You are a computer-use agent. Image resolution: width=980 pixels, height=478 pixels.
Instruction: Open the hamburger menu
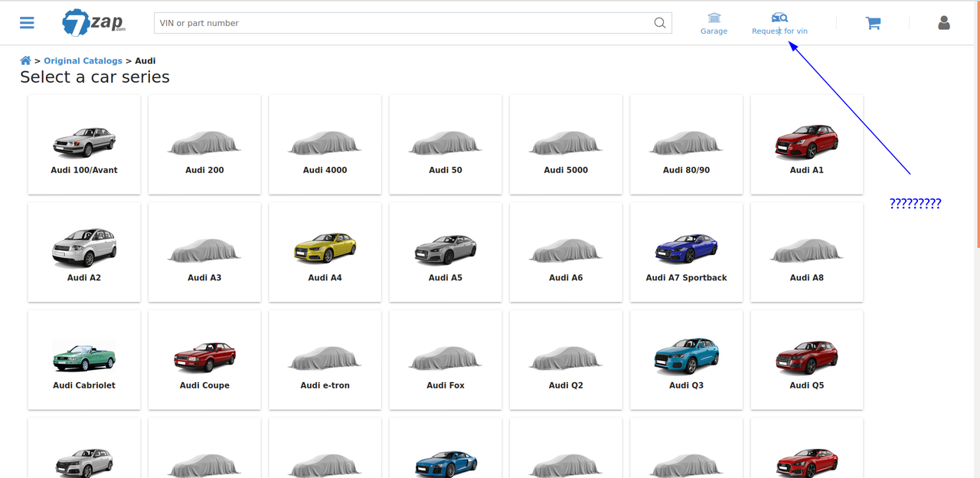(27, 23)
